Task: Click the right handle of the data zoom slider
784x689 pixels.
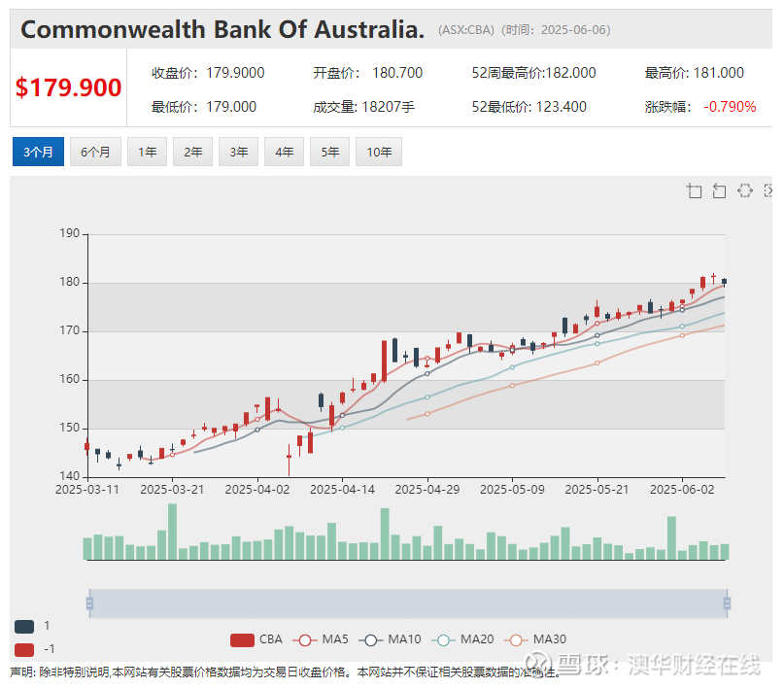Action: pos(727,603)
